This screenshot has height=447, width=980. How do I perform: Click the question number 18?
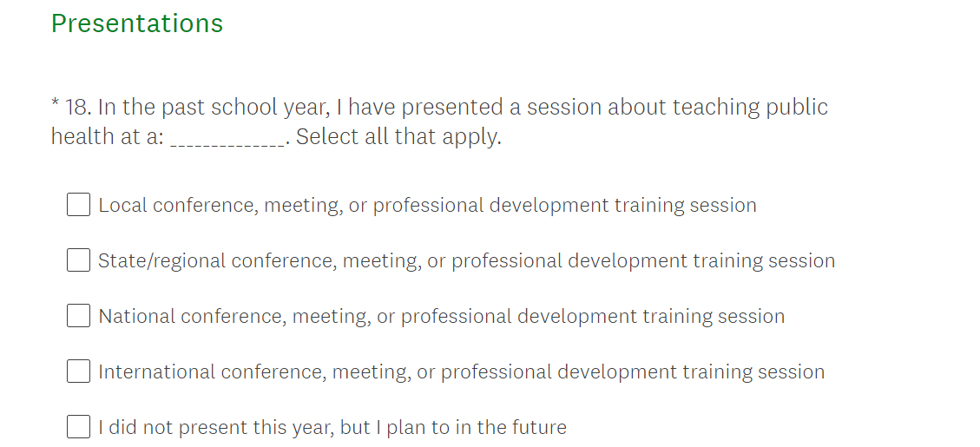pyautogui.click(x=77, y=108)
